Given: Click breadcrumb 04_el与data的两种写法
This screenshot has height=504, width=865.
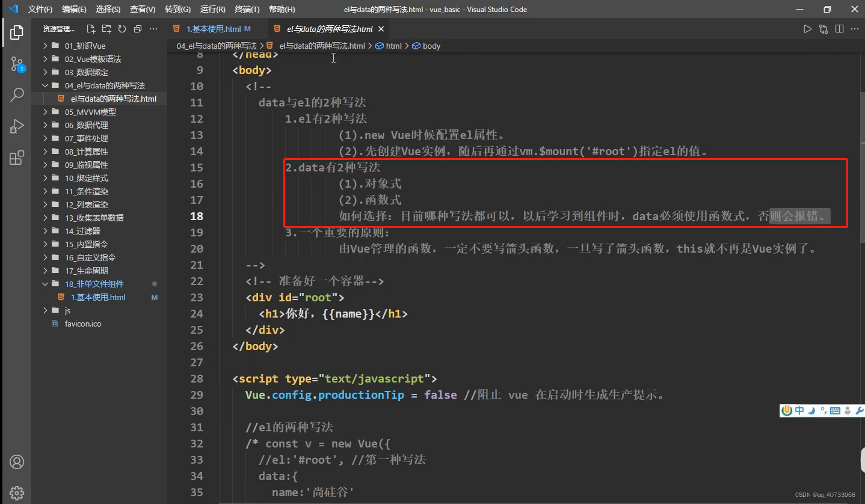Looking at the screenshot, I should point(217,46).
